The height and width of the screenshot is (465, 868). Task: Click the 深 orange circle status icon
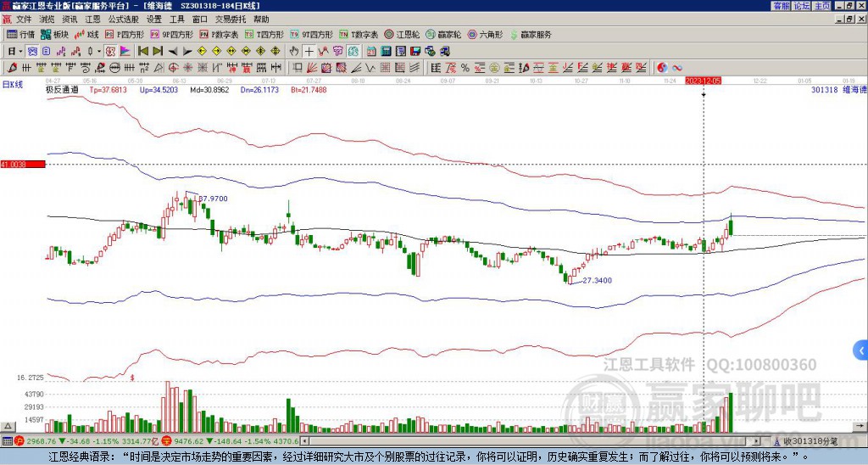(166, 441)
